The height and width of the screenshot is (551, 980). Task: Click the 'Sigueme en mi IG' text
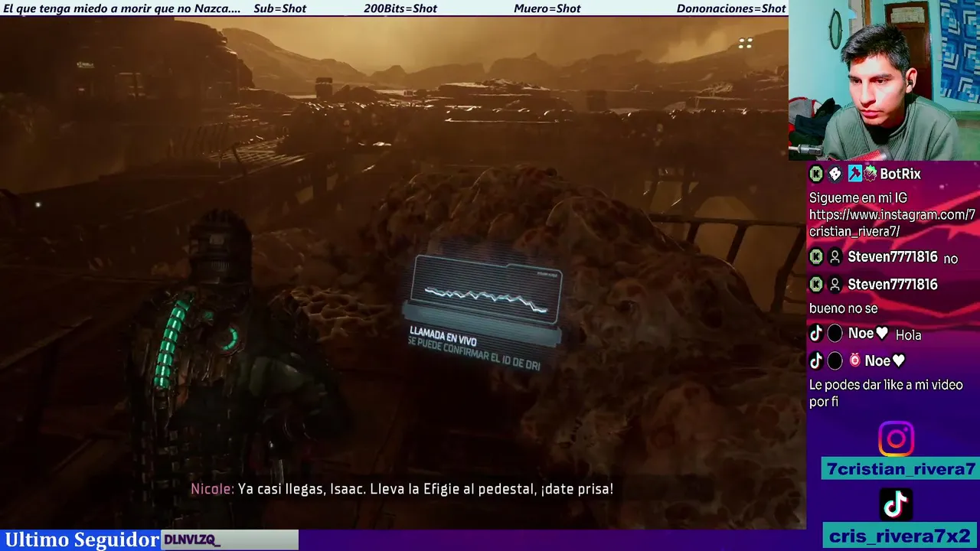click(x=858, y=197)
